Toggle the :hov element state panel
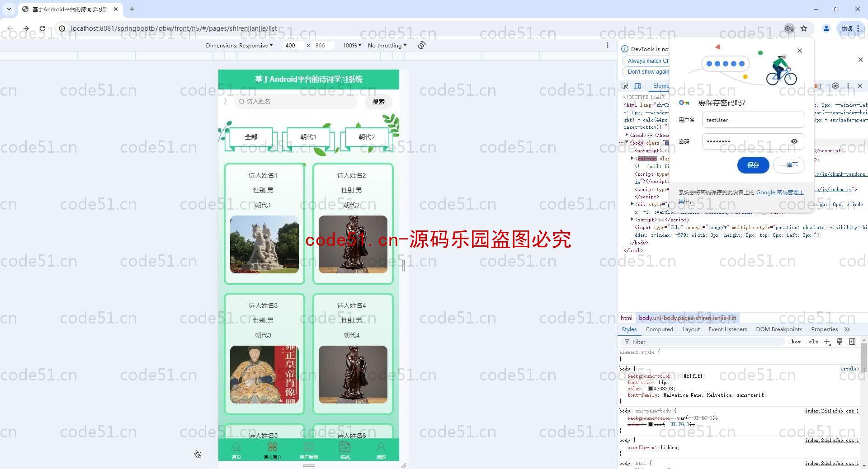 [795, 342]
